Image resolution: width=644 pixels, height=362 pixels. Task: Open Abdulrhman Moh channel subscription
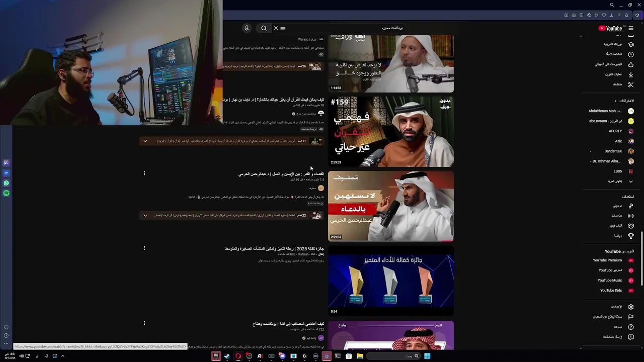click(611, 111)
